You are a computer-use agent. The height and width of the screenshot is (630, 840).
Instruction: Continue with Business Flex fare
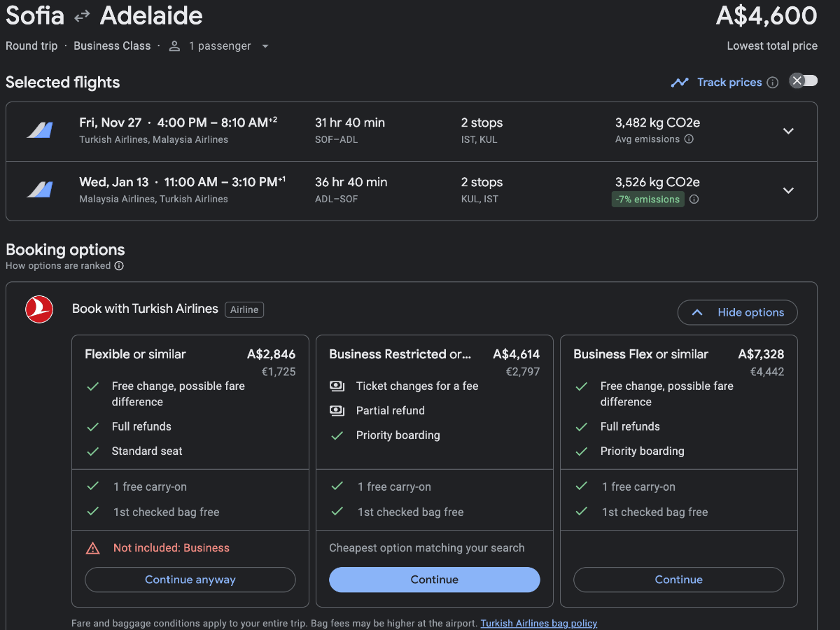[678, 580]
